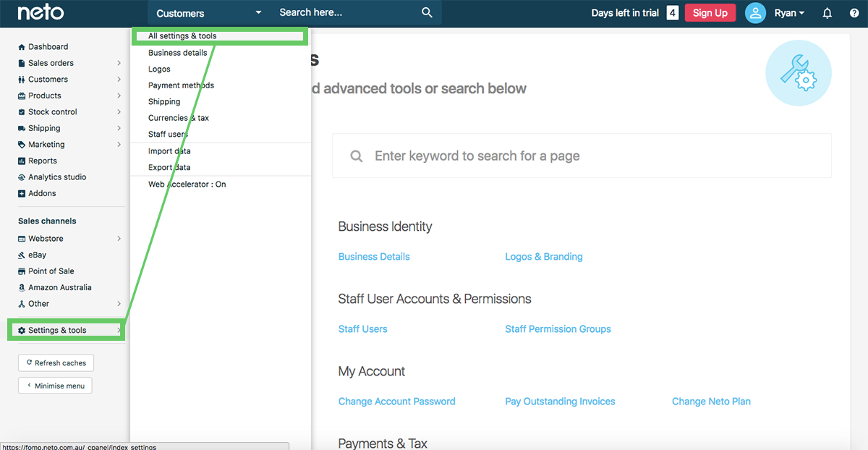Expand the Stock control submenu arrow
Screen dimensions: 868x450
[119, 112]
